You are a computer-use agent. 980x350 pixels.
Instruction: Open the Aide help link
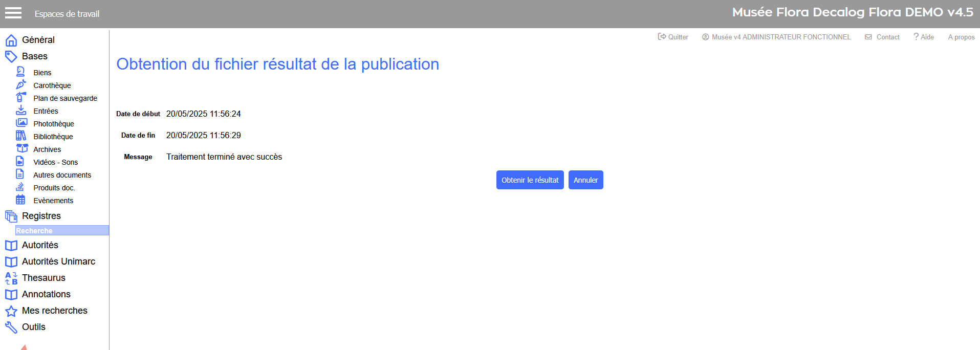(x=924, y=37)
